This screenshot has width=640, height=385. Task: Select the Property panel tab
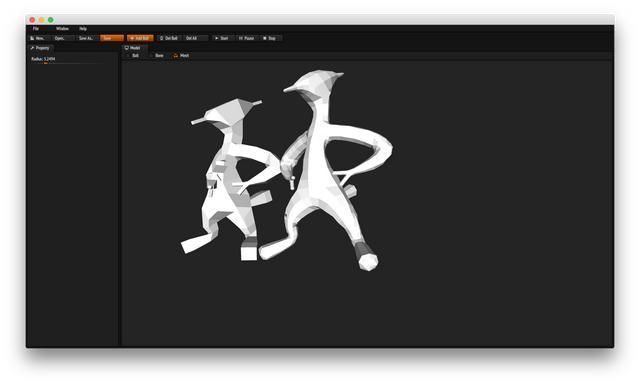pos(40,48)
